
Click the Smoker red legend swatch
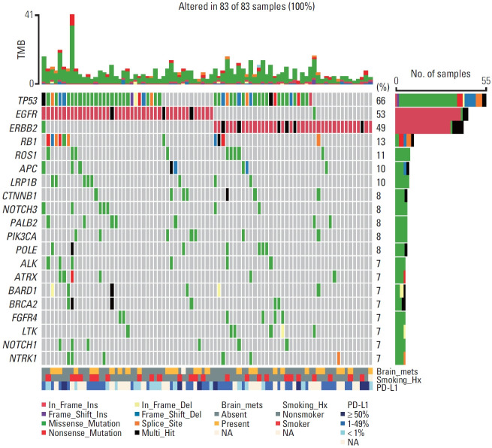pos(278,423)
